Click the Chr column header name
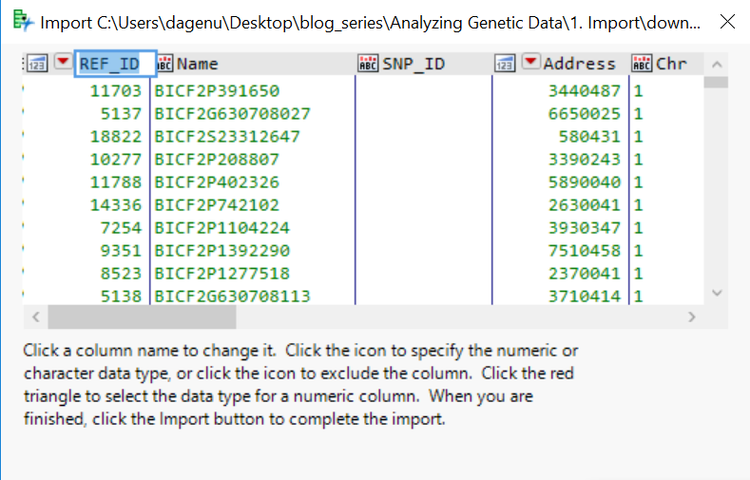 pos(671,64)
